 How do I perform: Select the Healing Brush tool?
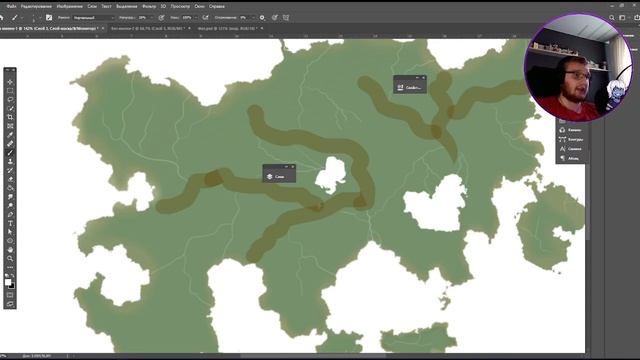(10, 144)
